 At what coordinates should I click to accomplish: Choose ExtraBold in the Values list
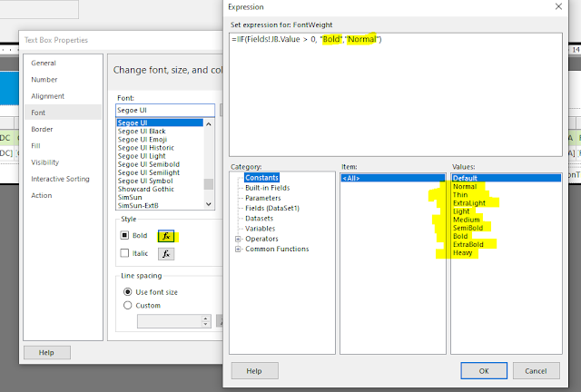coord(468,244)
